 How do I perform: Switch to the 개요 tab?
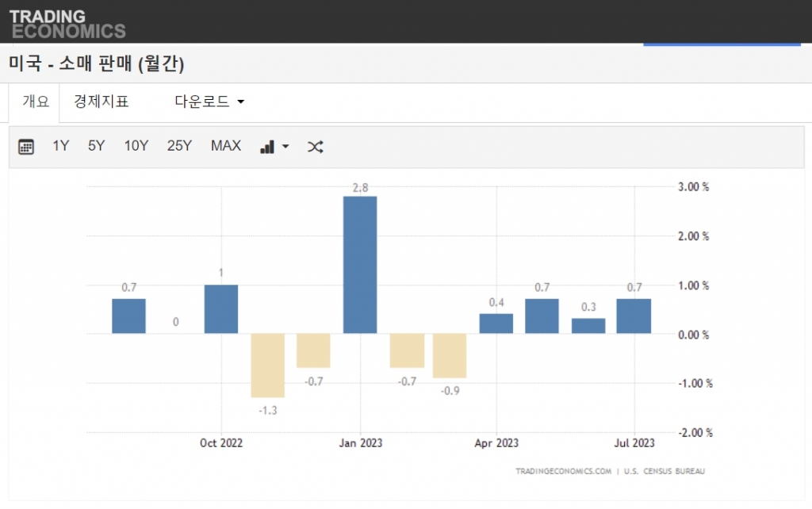36,101
